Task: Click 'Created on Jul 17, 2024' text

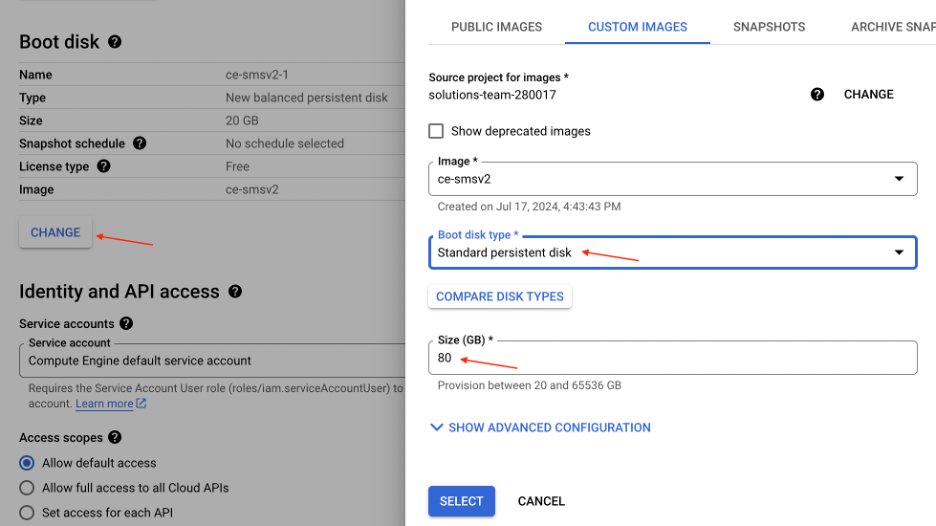Action: [529, 207]
